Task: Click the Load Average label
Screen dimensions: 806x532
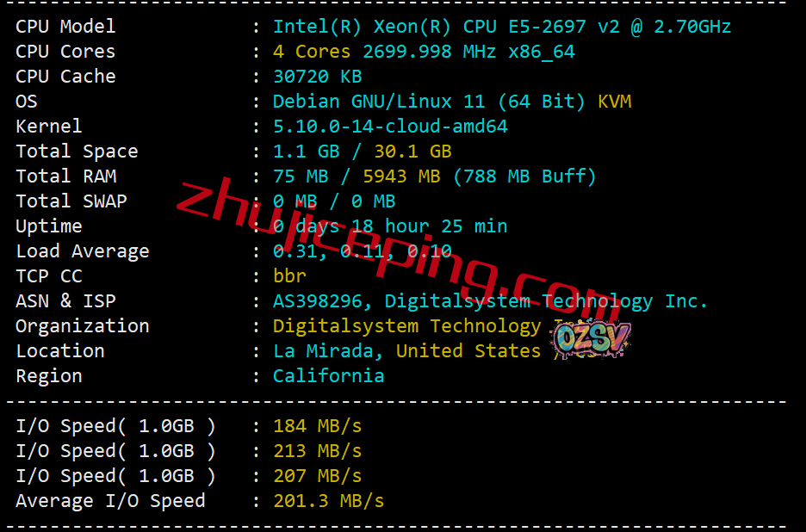Action: click(x=83, y=251)
